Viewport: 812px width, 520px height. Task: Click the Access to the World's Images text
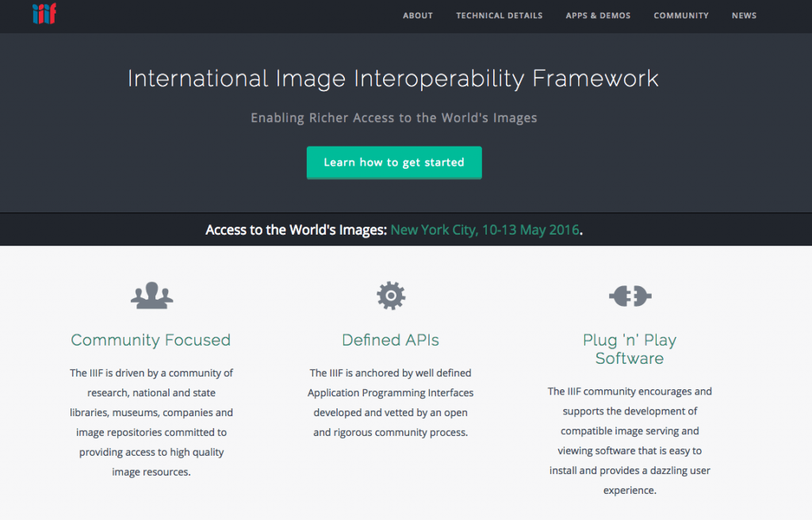click(x=297, y=230)
